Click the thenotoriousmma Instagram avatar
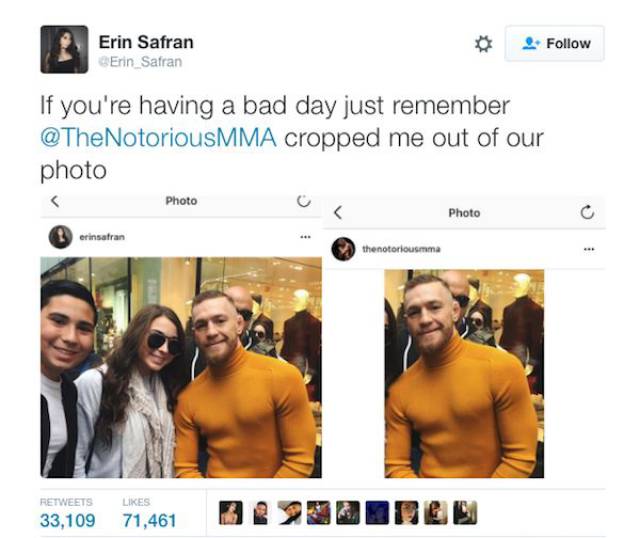Screen dimensions: 640x538 (x=343, y=249)
